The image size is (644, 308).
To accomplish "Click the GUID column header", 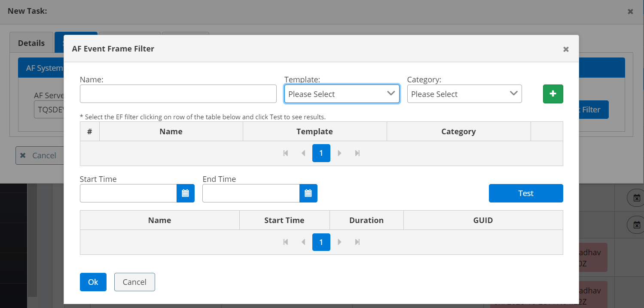I will [x=482, y=220].
